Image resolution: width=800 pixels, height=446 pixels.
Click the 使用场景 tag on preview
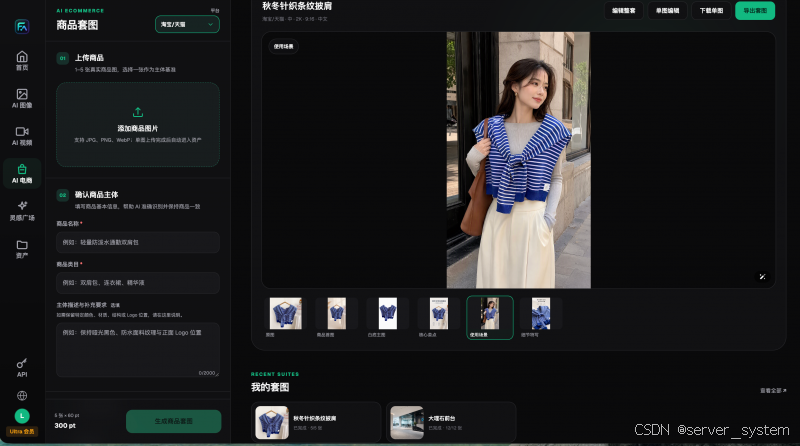click(x=284, y=46)
